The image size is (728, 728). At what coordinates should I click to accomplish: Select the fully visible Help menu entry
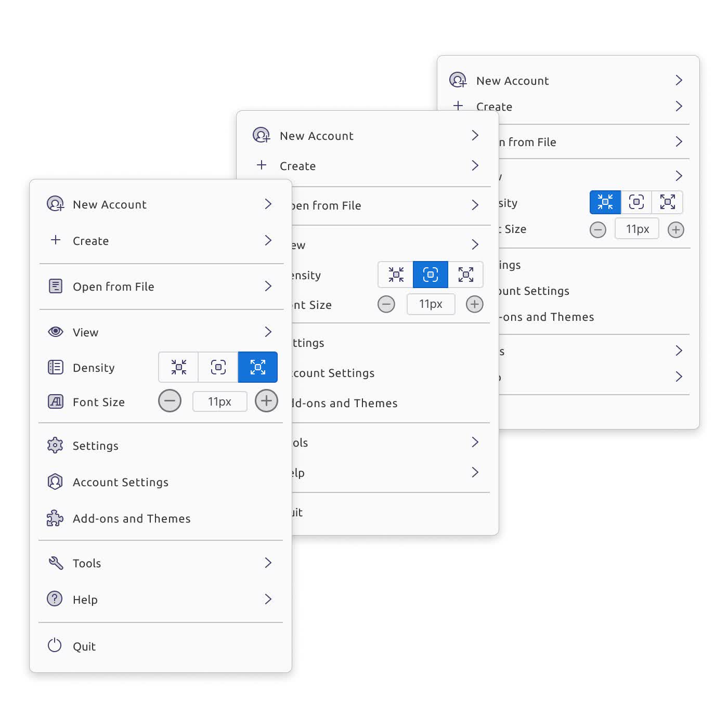coord(85,600)
